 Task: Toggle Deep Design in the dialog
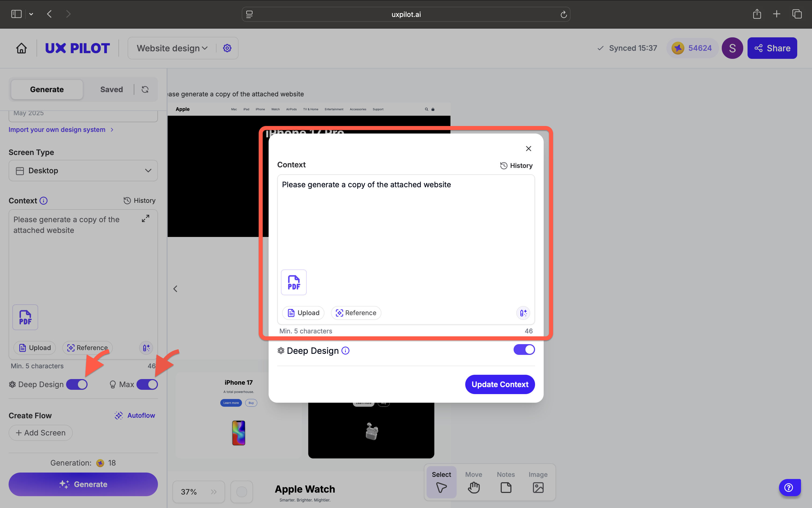tap(524, 350)
